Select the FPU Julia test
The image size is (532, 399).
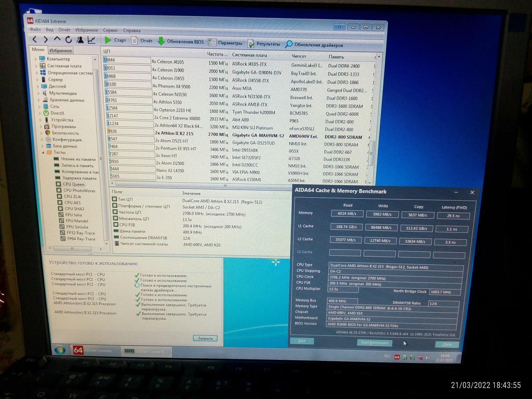(70, 214)
